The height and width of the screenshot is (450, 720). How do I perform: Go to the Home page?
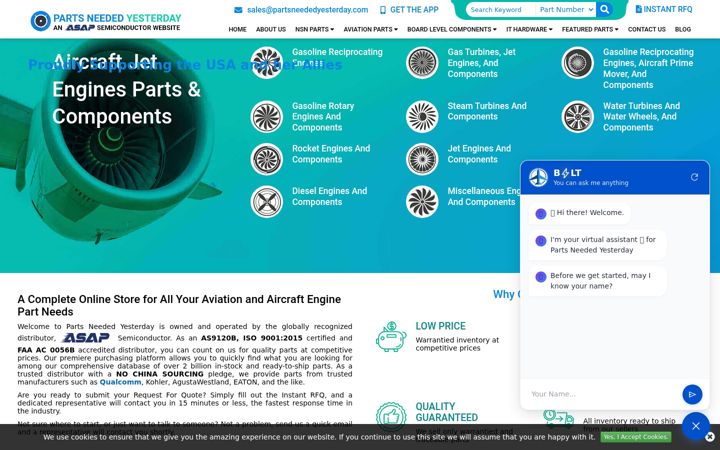(x=237, y=29)
